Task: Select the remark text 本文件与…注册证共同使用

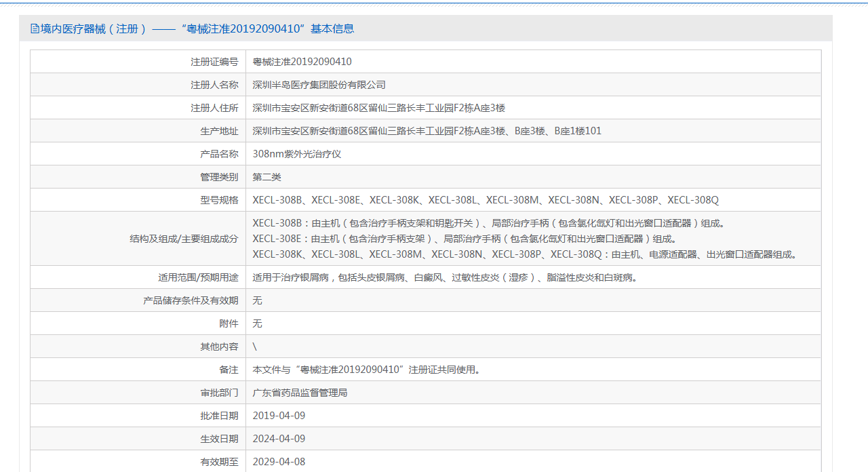Action: [x=368, y=370]
